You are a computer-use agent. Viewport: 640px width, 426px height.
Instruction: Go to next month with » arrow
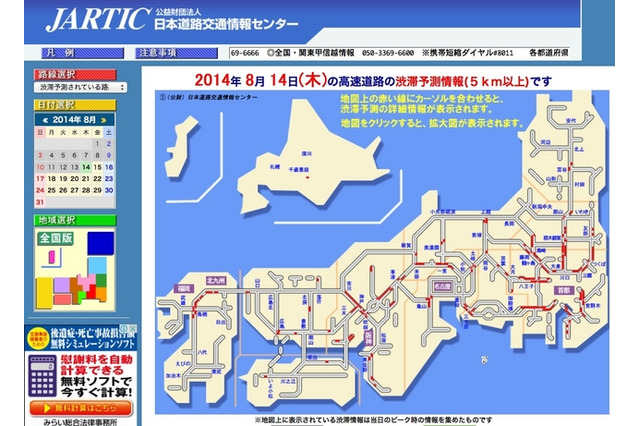click(x=104, y=120)
